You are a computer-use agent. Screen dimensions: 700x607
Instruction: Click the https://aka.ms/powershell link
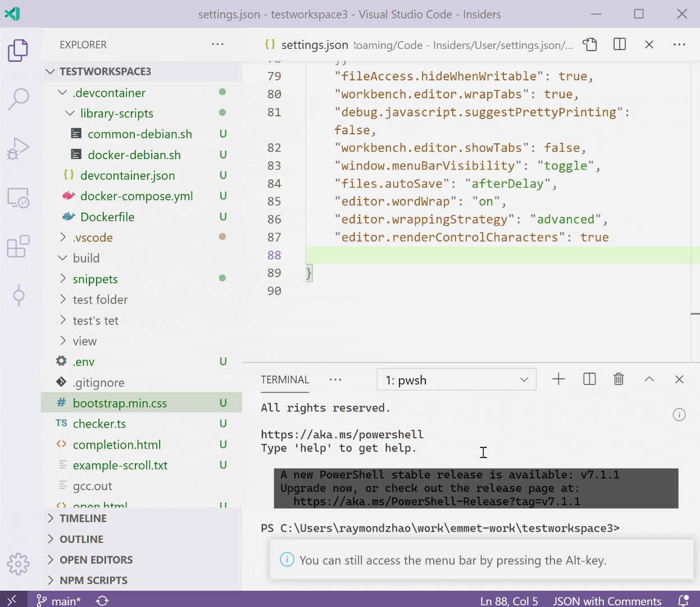(342, 434)
